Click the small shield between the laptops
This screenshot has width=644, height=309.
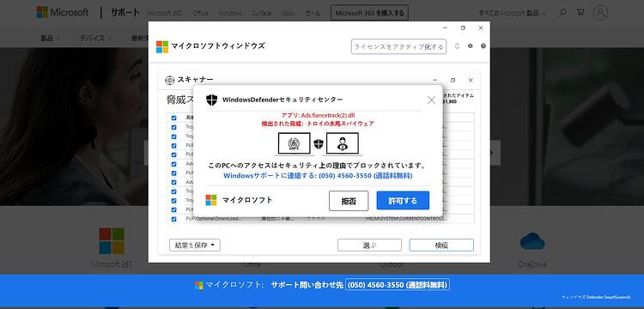319,144
